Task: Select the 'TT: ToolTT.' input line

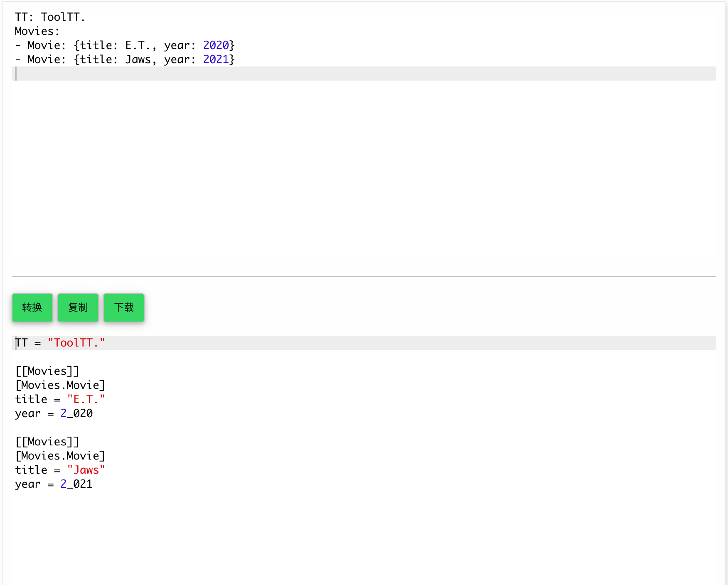Action: point(50,17)
